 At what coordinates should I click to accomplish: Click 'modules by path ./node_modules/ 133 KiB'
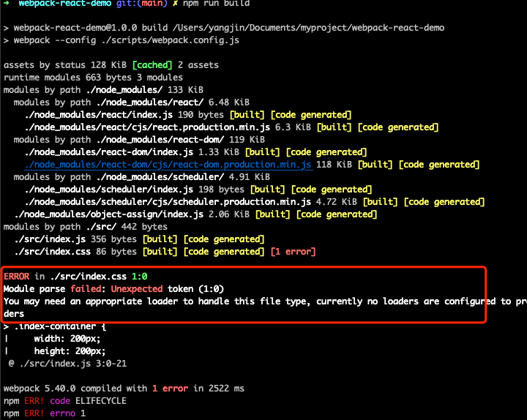tap(103, 90)
